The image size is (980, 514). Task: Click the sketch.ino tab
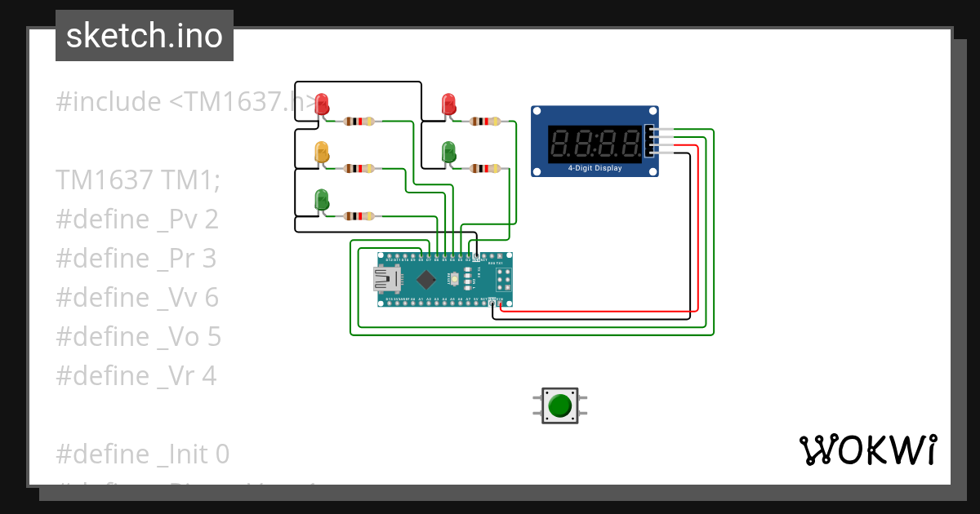pyautogui.click(x=144, y=36)
